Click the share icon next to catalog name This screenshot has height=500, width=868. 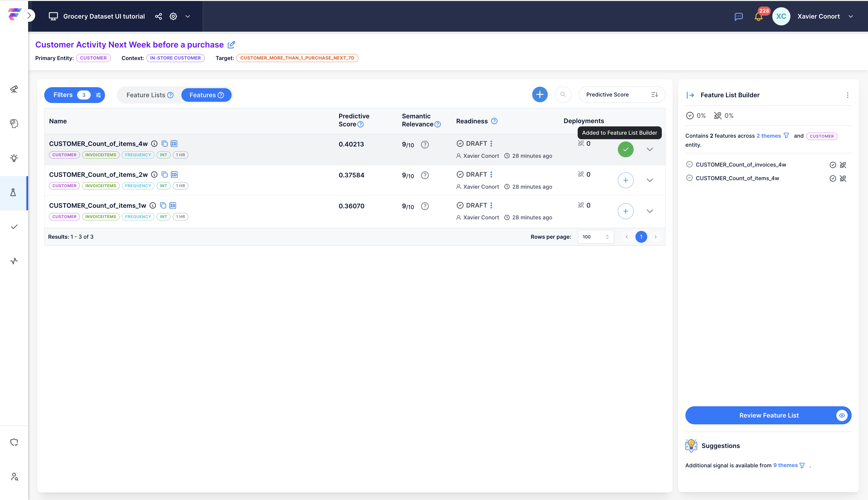[158, 17]
